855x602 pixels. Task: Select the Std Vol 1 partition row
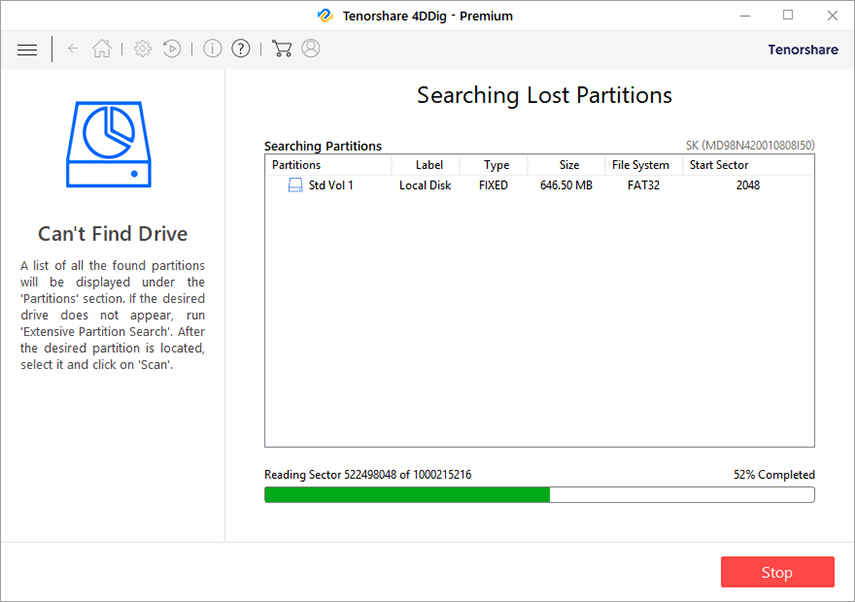(x=540, y=185)
